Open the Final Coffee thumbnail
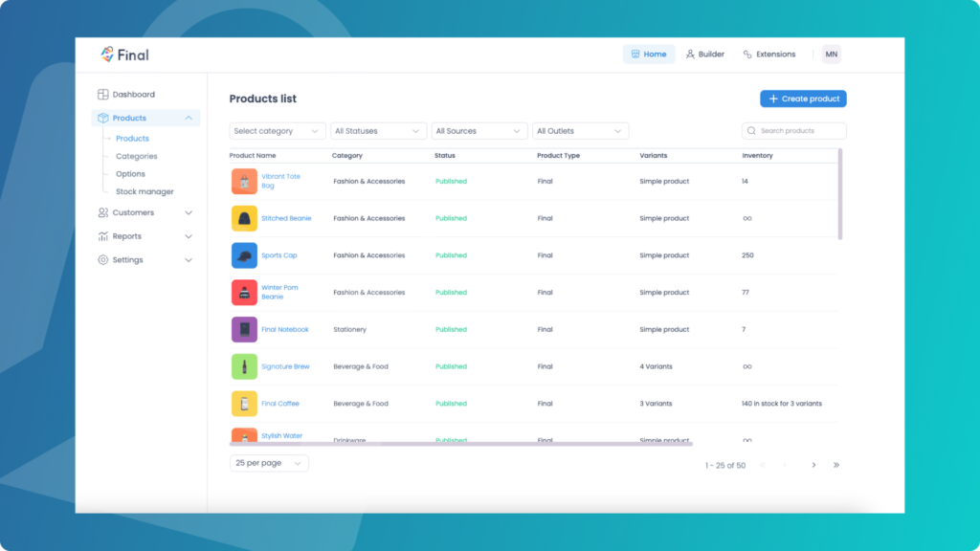980x551 pixels. click(244, 404)
